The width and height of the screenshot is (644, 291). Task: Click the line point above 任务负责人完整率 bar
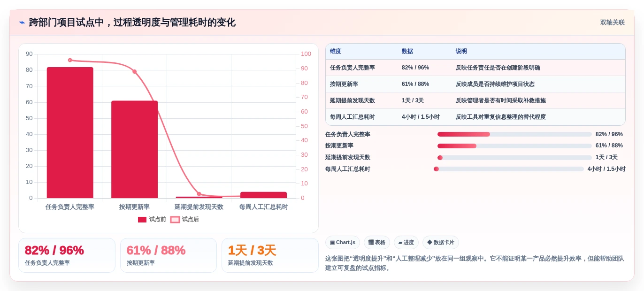(70, 60)
